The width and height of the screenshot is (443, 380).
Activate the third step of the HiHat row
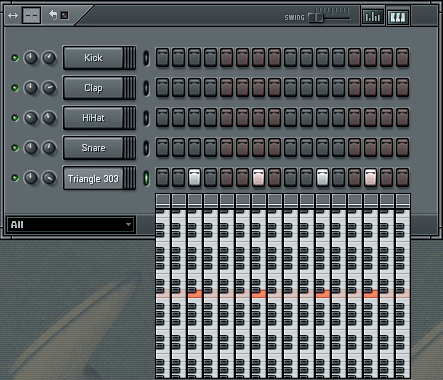tap(194, 118)
